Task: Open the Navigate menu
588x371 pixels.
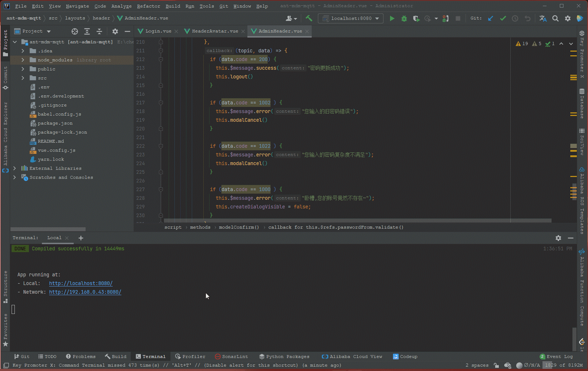Action: (x=77, y=6)
